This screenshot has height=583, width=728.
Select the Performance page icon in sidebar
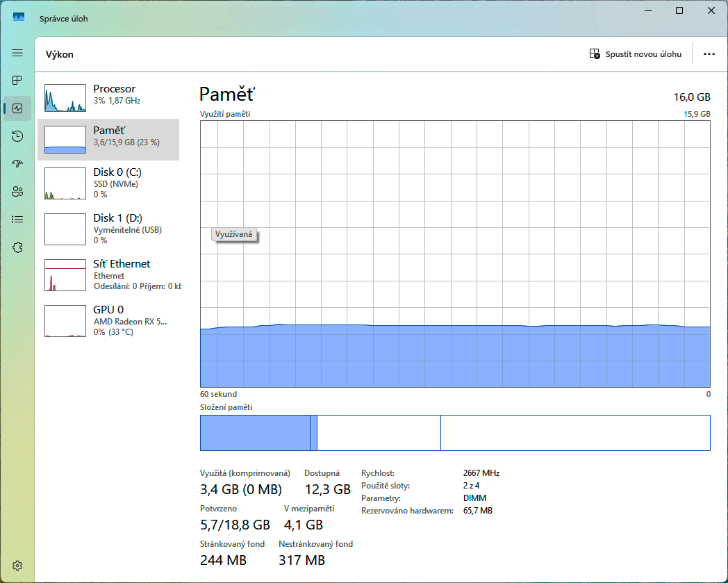tap(17, 108)
